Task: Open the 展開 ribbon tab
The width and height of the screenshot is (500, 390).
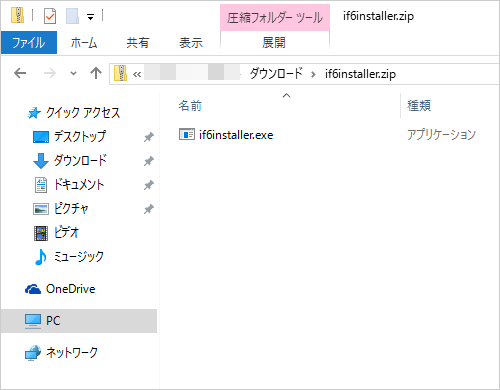Action: [x=274, y=42]
